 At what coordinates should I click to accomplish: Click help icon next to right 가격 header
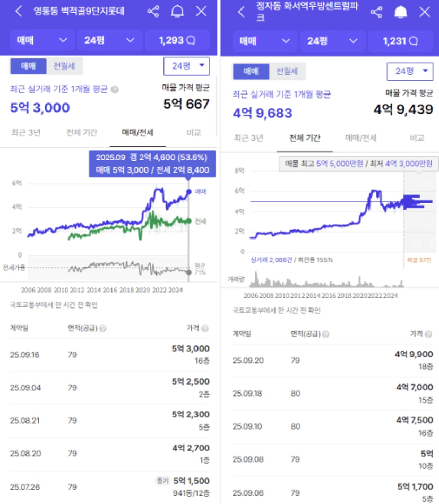tap(428, 334)
